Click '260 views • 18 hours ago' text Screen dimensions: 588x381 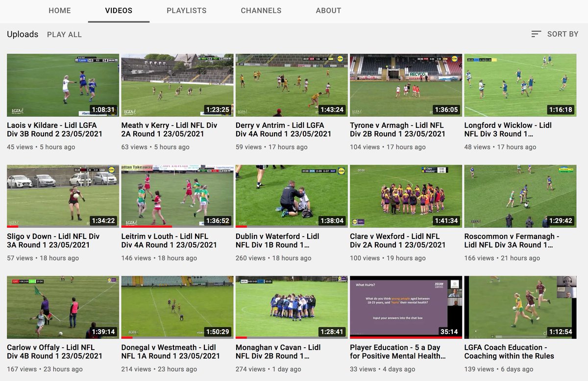click(273, 258)
